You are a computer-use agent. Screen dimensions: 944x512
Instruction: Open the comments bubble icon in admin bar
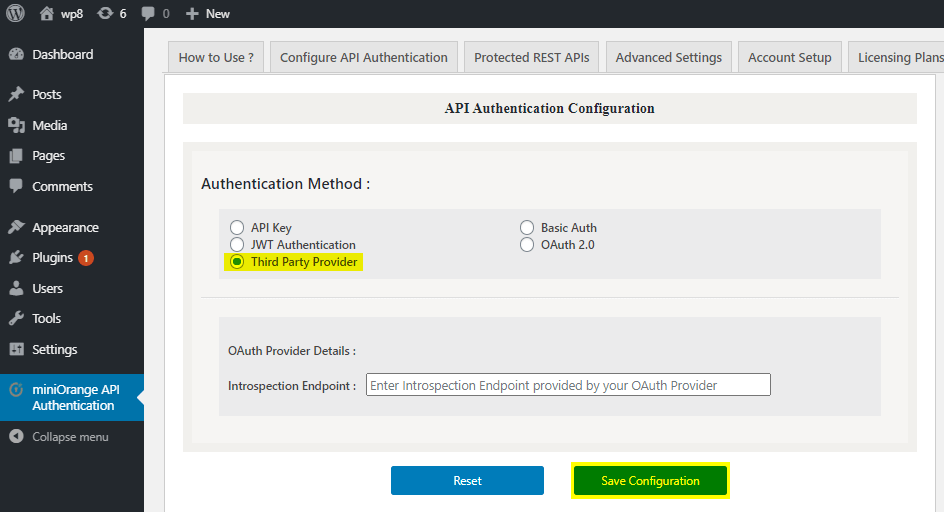(149, 14)
